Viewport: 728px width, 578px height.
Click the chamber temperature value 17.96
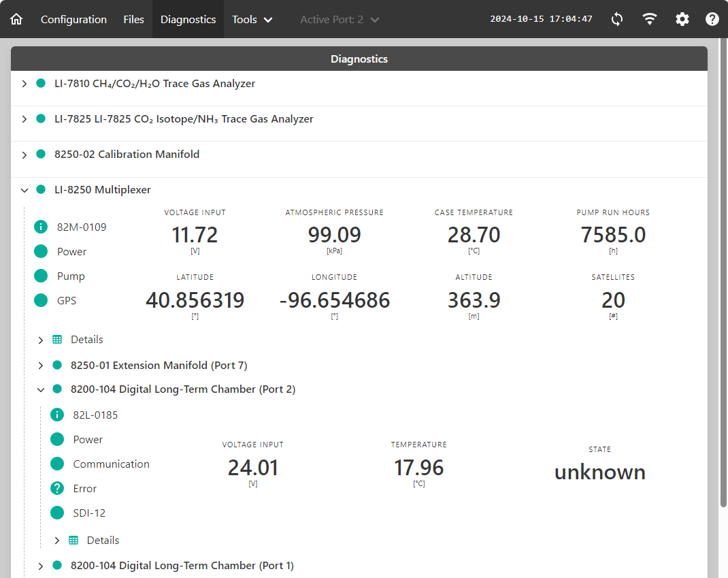tap(419, 468)
